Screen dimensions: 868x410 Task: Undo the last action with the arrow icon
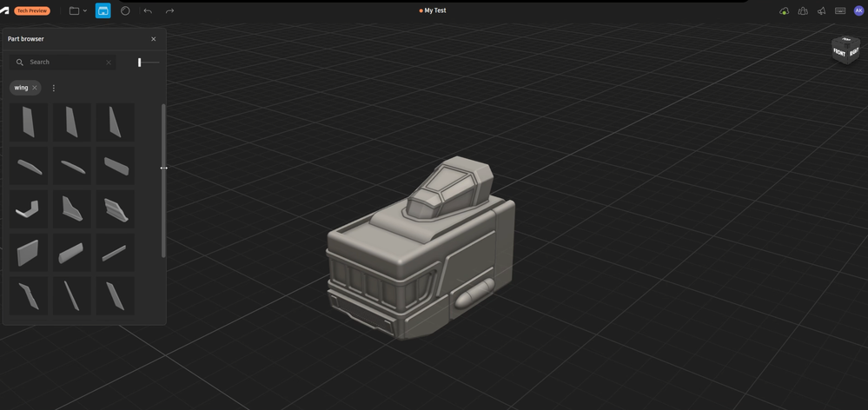[148, 10]
